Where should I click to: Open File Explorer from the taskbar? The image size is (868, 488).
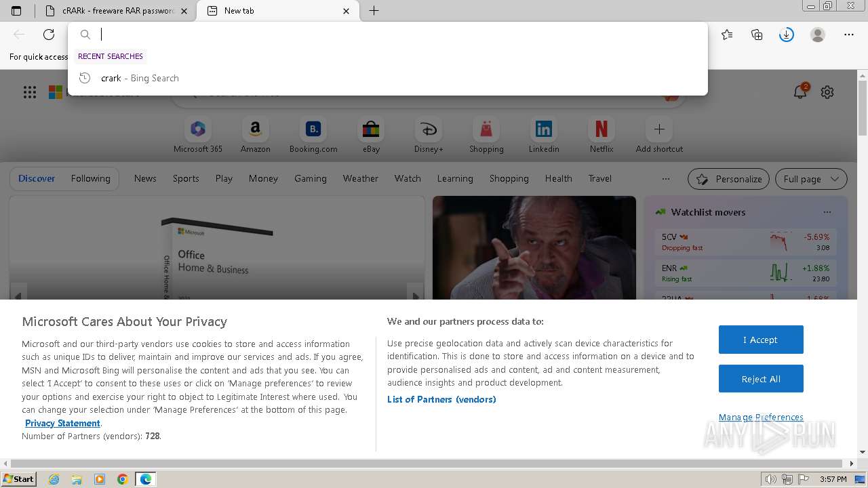click(x=77, y=479)
